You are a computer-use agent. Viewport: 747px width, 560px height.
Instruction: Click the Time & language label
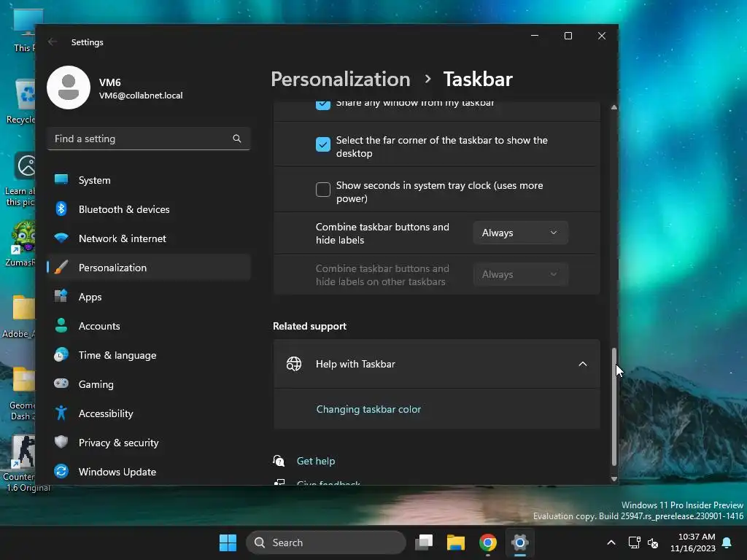(117, 355)
